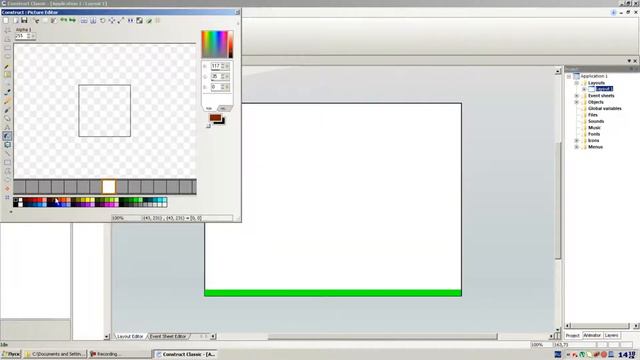Switch to the HSL tab in color panel
640x360 pixels.
click(x=223, y=109)
